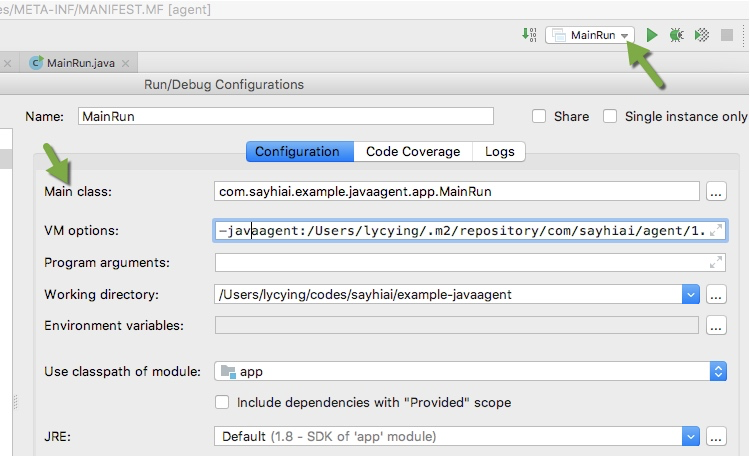
Task: Run with Coverage icon in toolbar
Action: (703, 35)
